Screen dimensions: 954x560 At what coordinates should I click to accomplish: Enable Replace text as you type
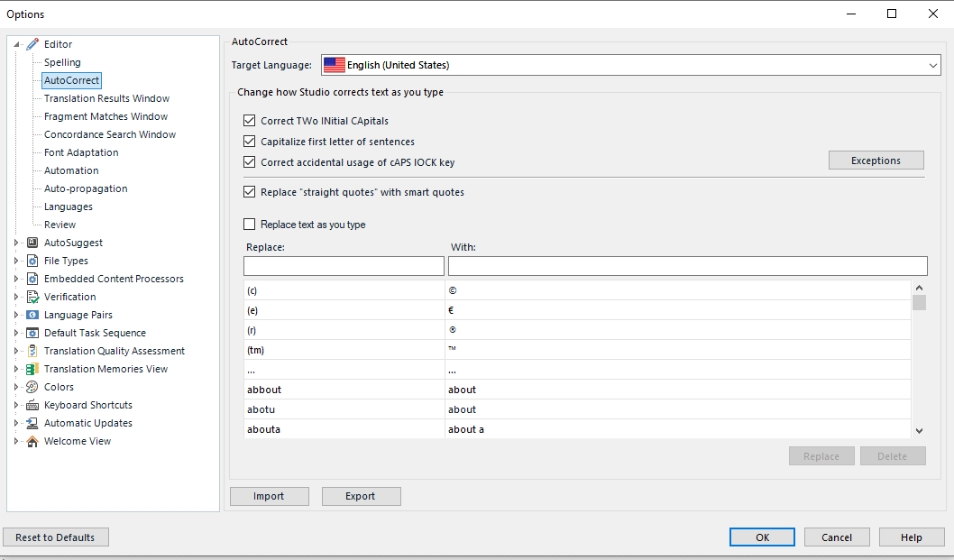pyautogui.click(x=250, y=225)
